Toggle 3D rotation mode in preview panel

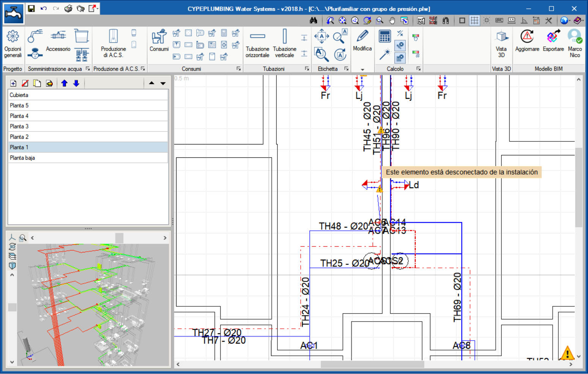pyautogui.click(x=12, y=246)
